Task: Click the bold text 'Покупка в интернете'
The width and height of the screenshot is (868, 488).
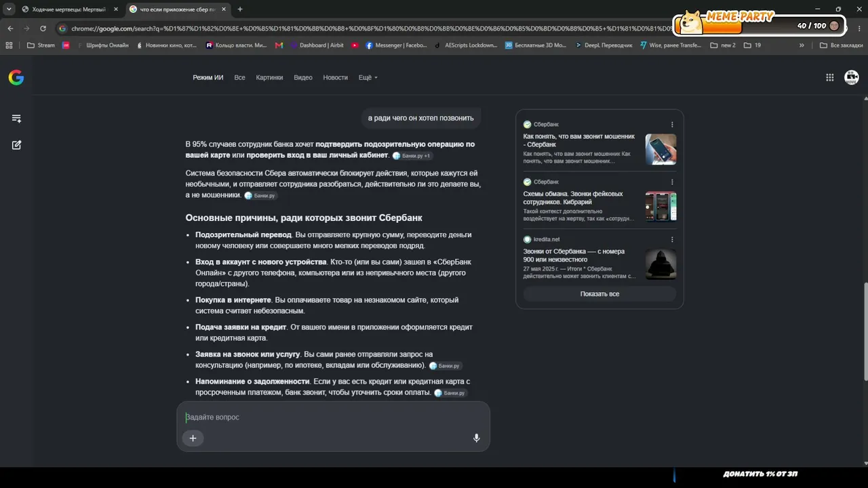Action: click(x=233, y=300)
